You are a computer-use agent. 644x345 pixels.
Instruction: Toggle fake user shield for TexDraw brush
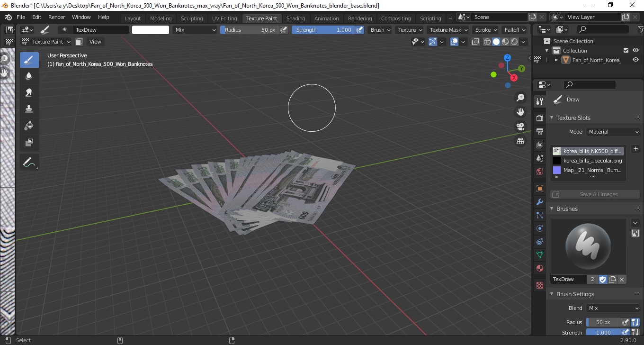click(603, 279)
